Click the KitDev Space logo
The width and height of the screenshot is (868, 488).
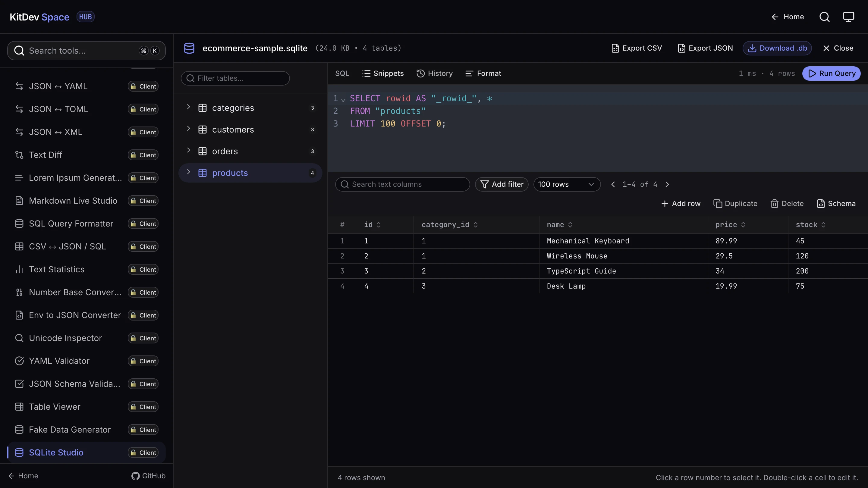[39, 17]
